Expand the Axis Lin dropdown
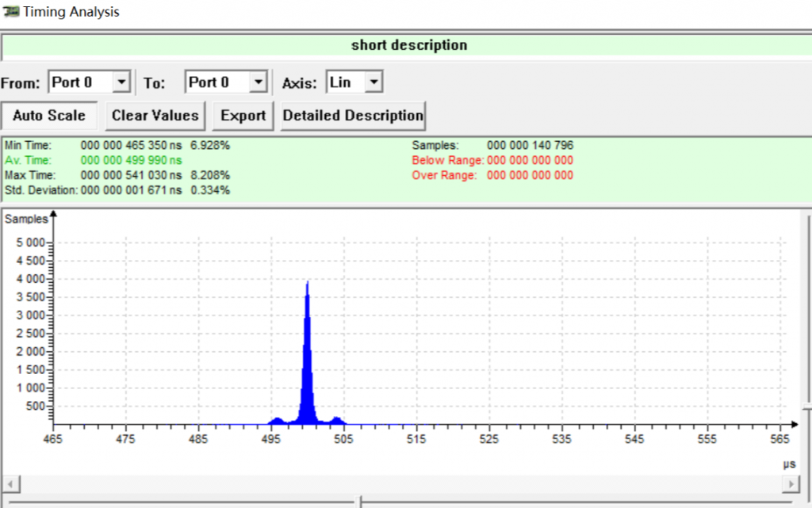812x508 pixels. coord(374,82)
